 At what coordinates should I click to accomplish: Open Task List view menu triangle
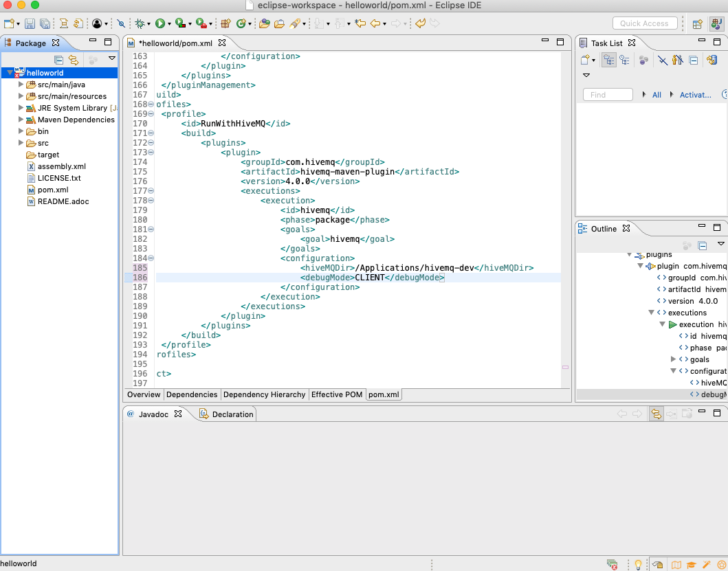tap(586, 75)
